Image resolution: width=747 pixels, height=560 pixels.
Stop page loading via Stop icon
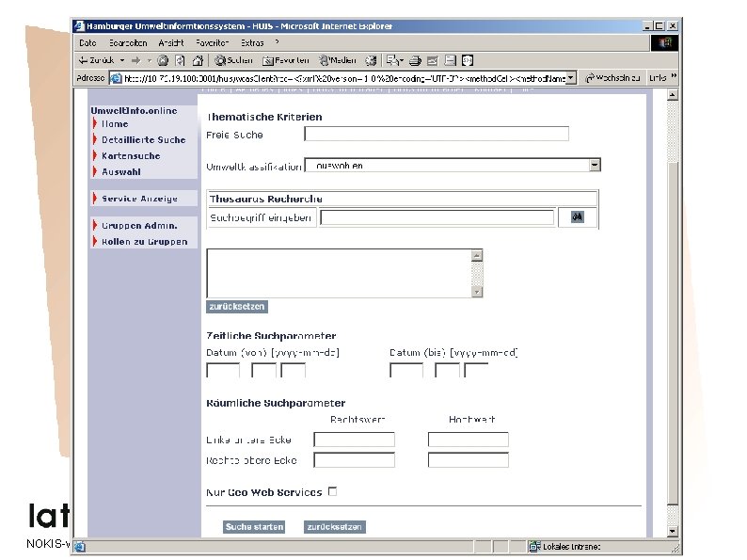point(163,60)
